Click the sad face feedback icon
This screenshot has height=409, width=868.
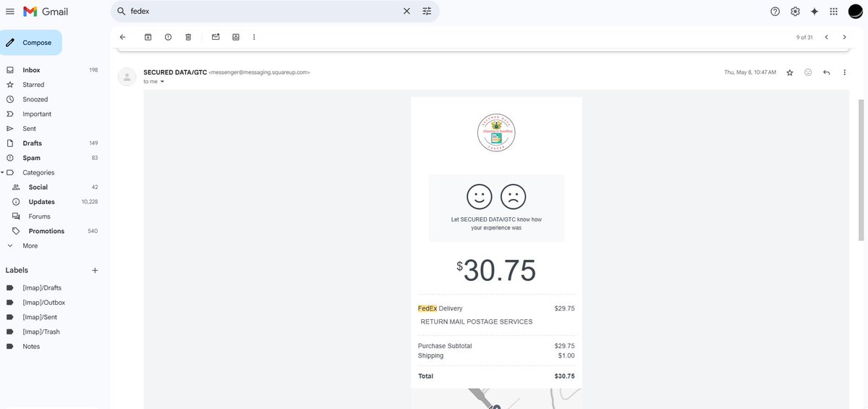514,196
